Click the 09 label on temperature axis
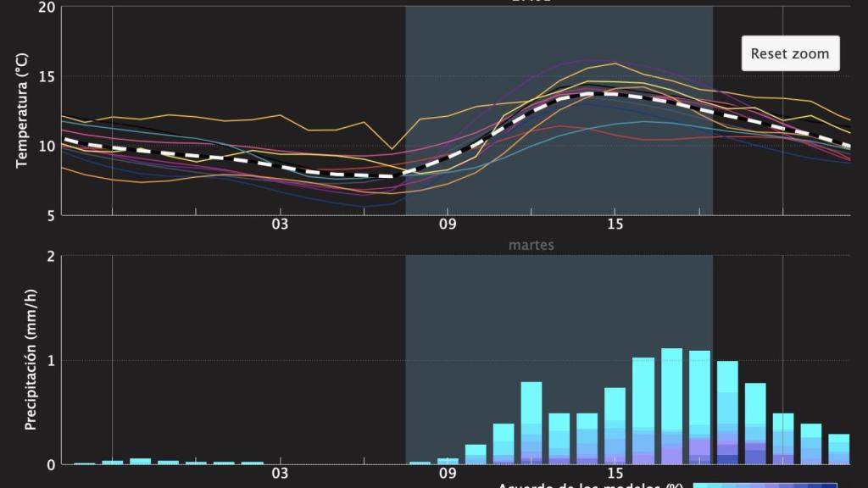This screenshot has height=488, width=868. [448, 225]
